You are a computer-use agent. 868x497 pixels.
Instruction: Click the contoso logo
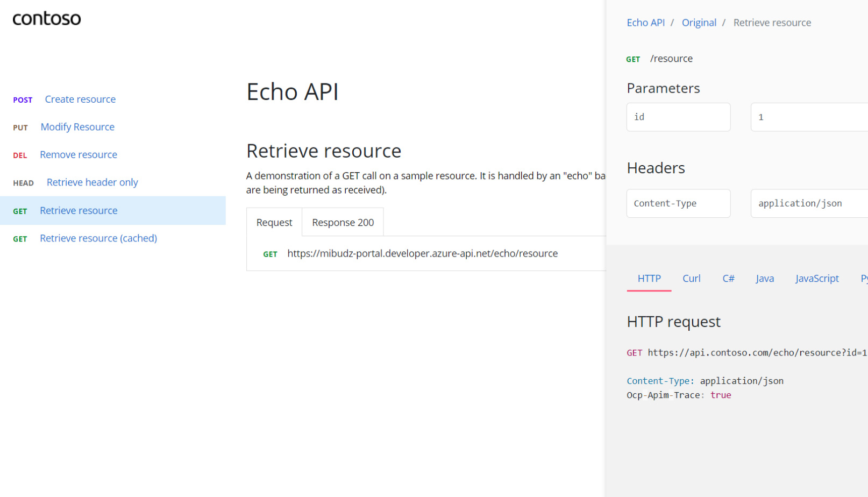tap(47, 19)
